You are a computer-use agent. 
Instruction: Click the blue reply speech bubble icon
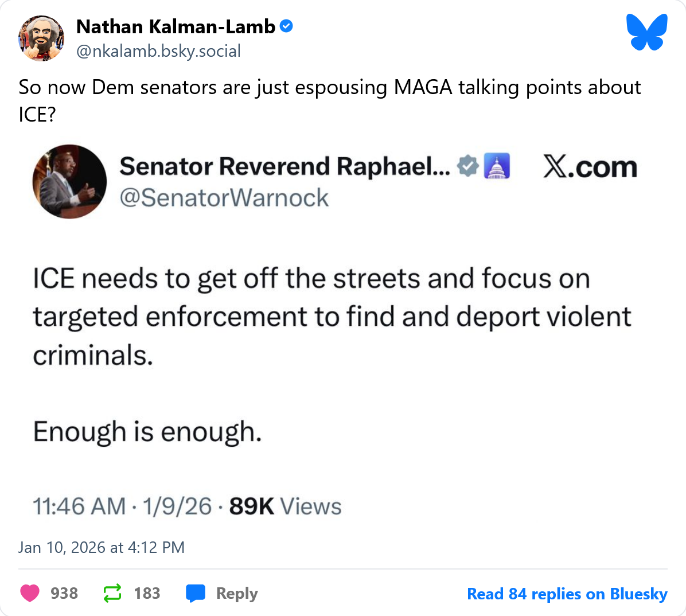click(196, 593)
